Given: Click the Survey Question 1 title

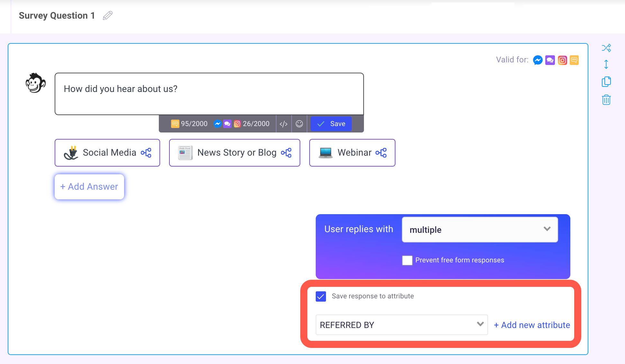Looking at the screenshot, I should point(57,15).
